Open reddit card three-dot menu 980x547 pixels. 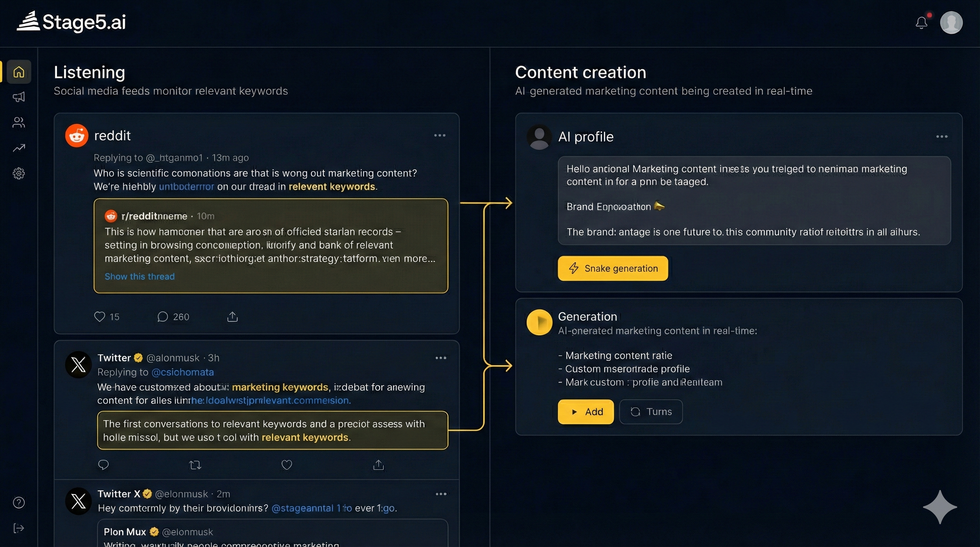point(440,135)
